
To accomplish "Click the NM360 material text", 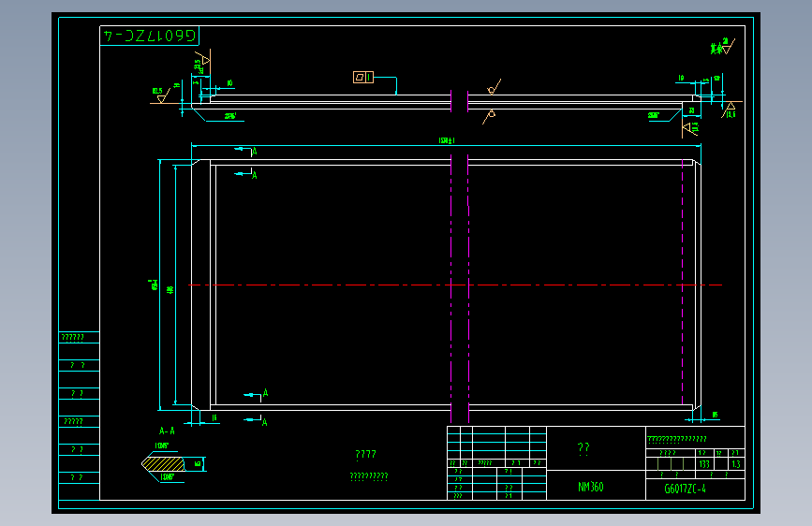I will click(x=591, y=487).
